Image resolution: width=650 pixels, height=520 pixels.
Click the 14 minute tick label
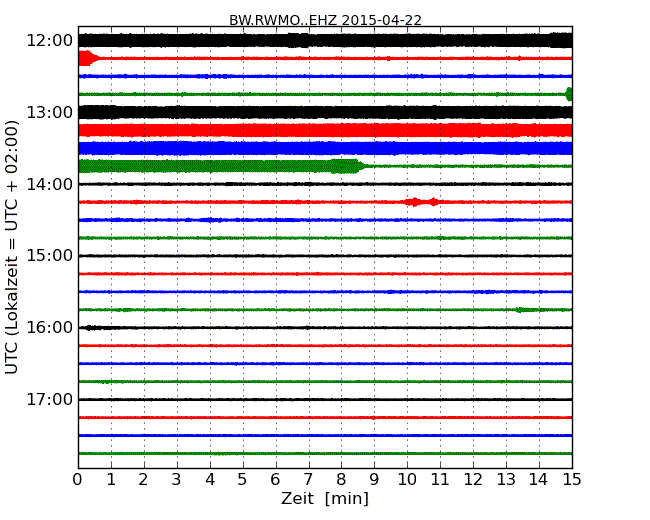point(538,480)
